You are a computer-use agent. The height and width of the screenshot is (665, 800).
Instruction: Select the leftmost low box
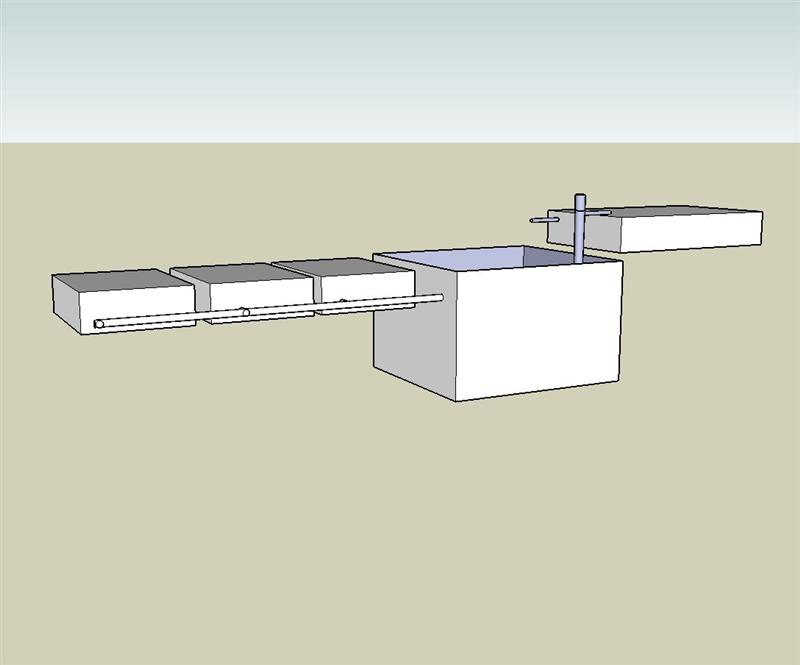click(x=110, y=300)
